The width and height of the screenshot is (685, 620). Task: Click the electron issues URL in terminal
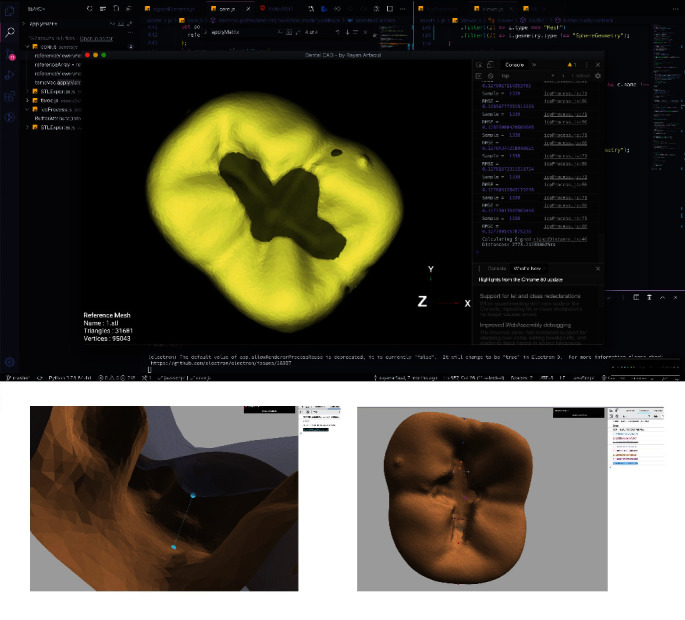click(x=221, y=363)
